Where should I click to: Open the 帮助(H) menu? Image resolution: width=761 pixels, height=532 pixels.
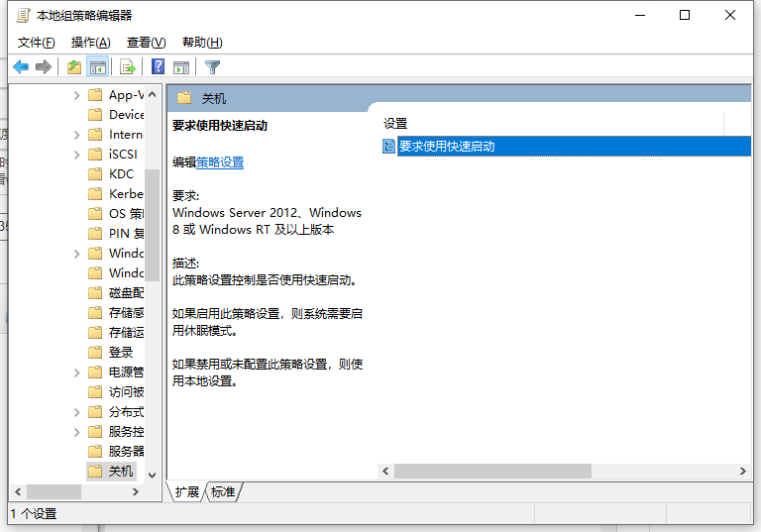[202, 43]
